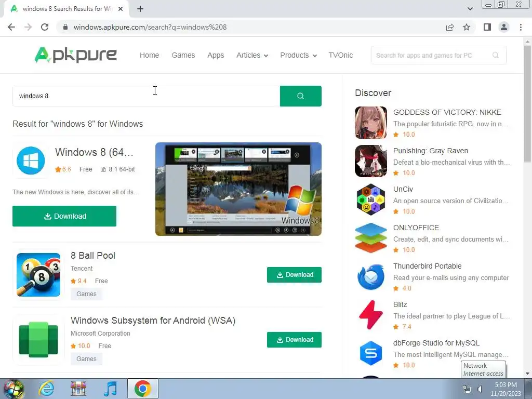This screenshot has width=532, height=399.
Task: Go to Home in navigation
Action: 149,55
